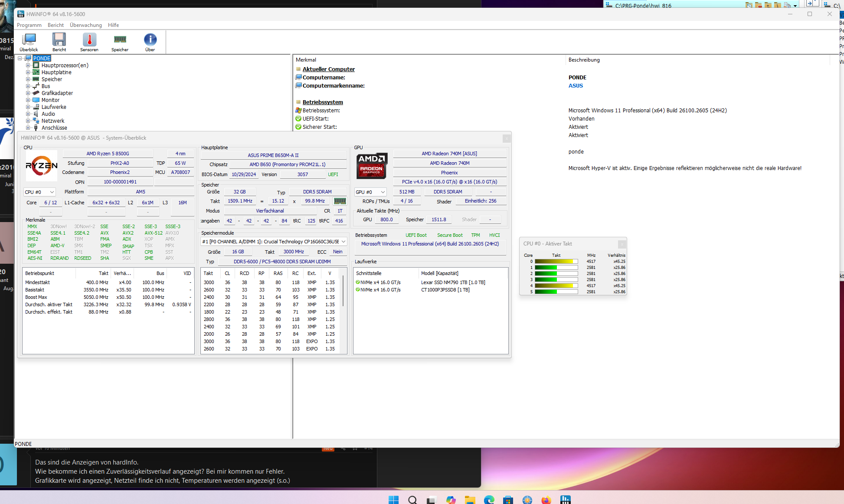Image resolution: width=844 pixels, height=504 pixels.
Task: Expand the Hauptprozessor(en) tree node
Action: pos(28,65)
